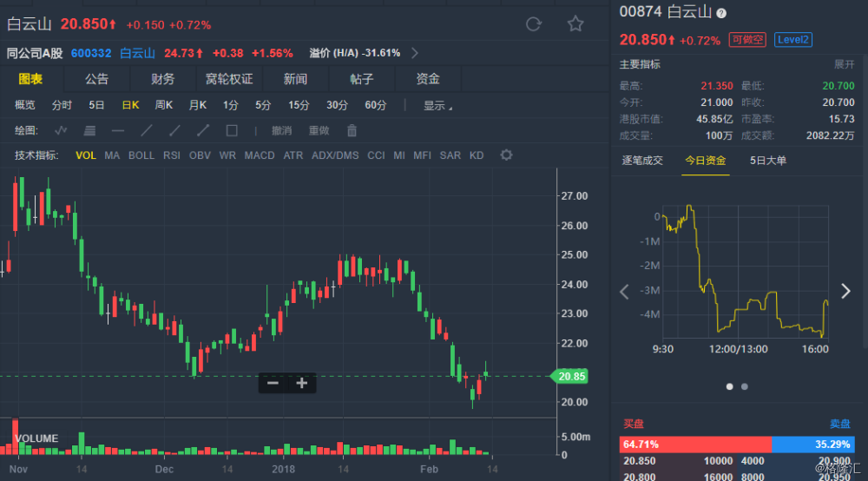The image size is (868, 481).
Task: Open the 帖子 posts tab
Action: [x=361, y=79]
